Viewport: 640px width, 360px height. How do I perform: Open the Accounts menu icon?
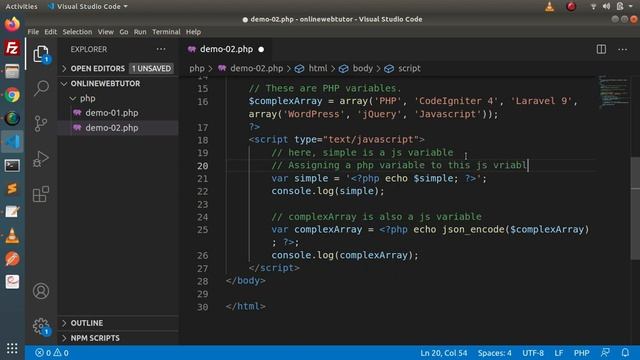coord(41,291)
